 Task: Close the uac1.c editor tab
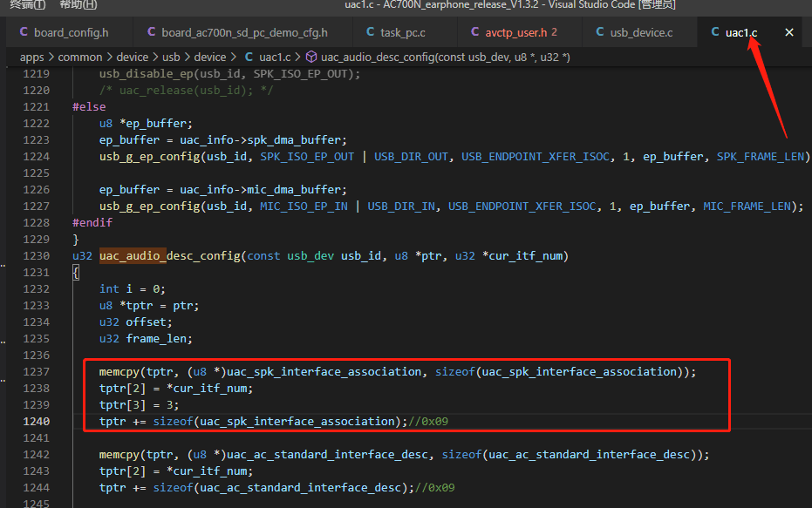(x=789, y=32)
